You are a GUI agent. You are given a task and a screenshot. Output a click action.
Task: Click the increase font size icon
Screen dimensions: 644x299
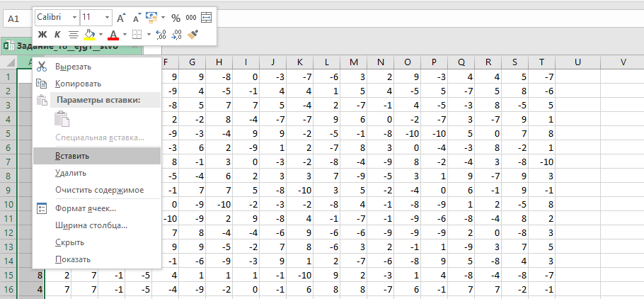121,17
